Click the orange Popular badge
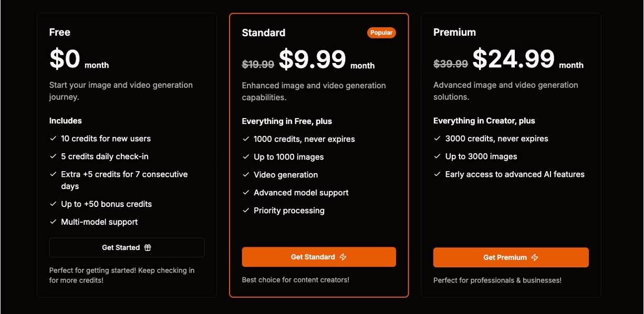 point(381,33)
